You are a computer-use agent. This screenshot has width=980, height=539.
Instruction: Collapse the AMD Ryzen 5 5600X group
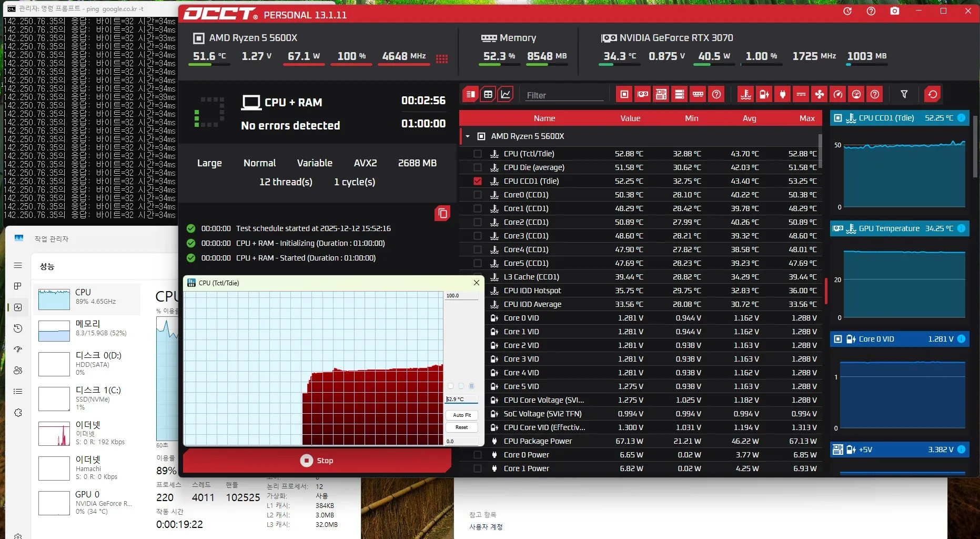pyautogui.click(x=468, y=136)
